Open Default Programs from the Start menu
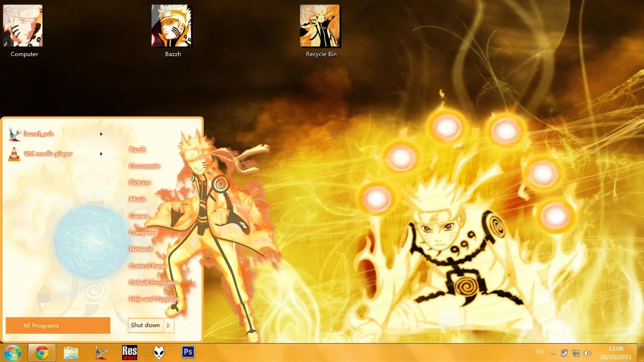644x362 pixels. [154, 283]
